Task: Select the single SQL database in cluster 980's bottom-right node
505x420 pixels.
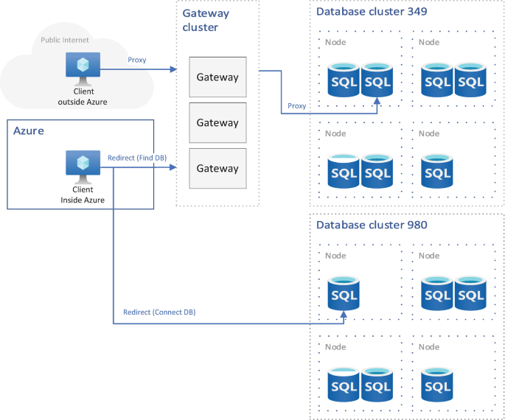Action: 436,383
